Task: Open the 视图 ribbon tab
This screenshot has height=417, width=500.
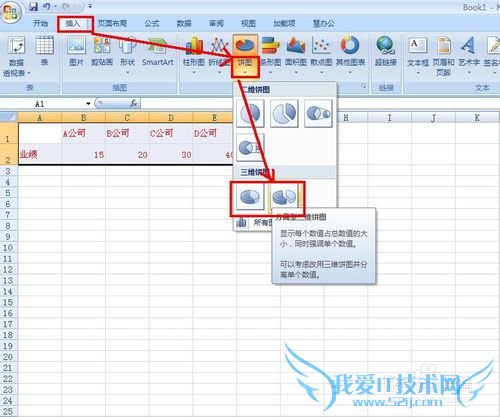Action: tap(248, 23)
